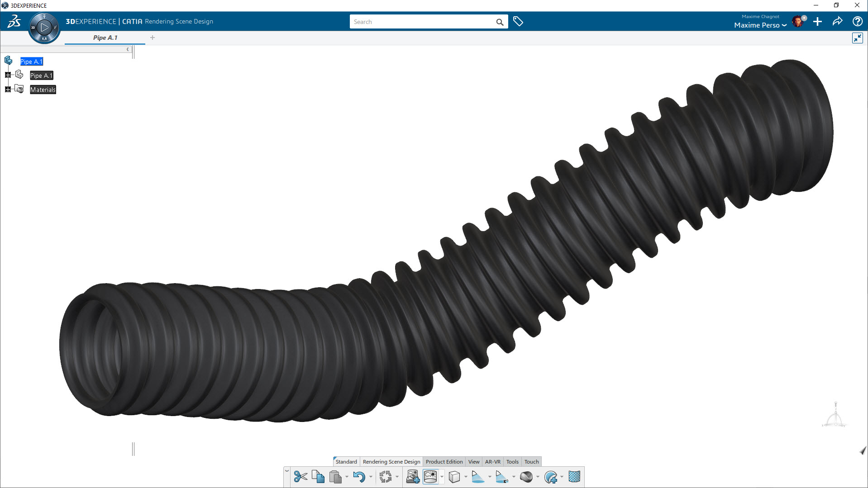Open the Paste dropdown arrow
868x488 pixels.
click(x=347, y=477)
